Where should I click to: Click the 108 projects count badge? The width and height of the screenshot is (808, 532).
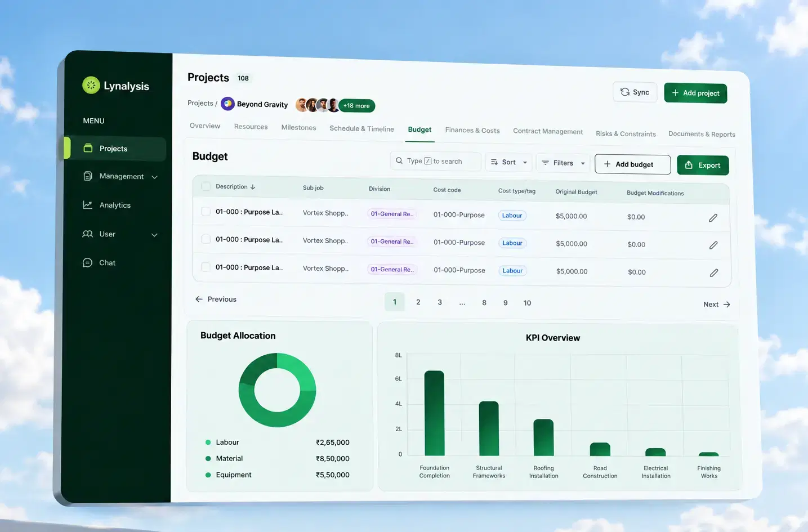(243, 78)
